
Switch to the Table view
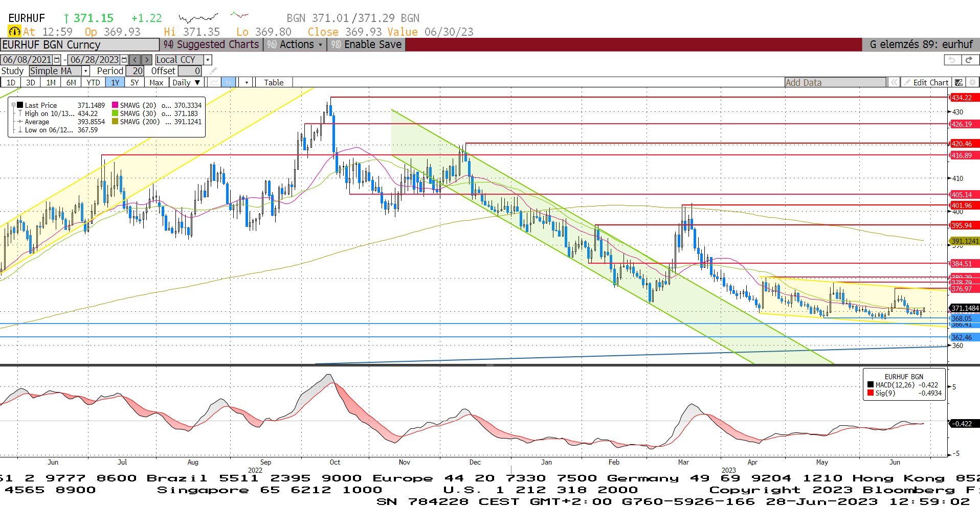(274, 82)
